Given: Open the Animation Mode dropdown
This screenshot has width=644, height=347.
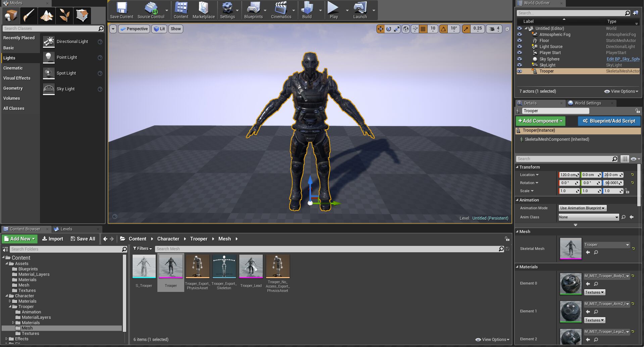Looking at the screenshot, I should tap(582, 208).
